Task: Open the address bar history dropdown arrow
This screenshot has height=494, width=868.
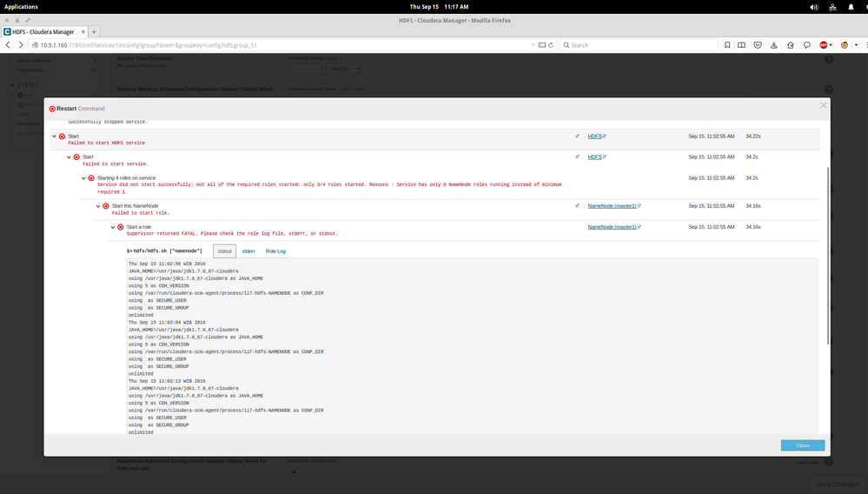Action: point(533,45)
